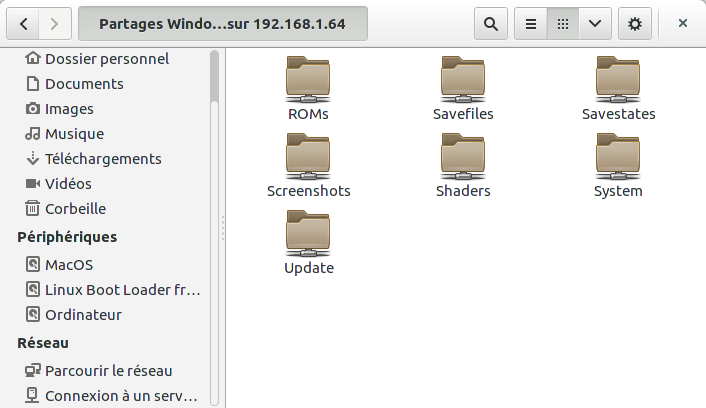Viewport: 706px width, 408px height.
Task: Expand the view options dropdown arrow
Action: (594, 23)
